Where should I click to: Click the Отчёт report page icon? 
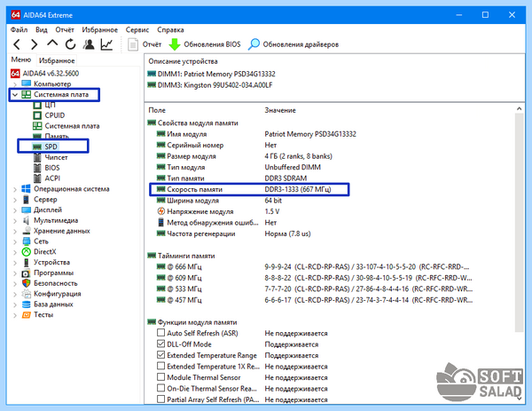[x=133, y=44]
